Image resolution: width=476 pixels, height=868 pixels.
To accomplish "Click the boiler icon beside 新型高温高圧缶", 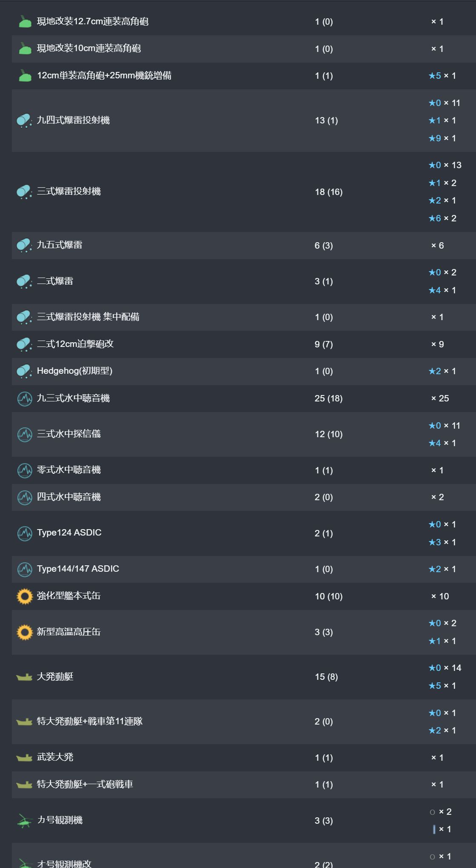I will (x=25, y=632).
